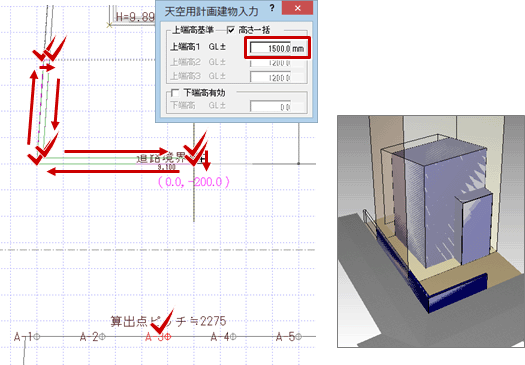Click the node dot on the right boundary line

pyautogui.click(x=299, y=164)
